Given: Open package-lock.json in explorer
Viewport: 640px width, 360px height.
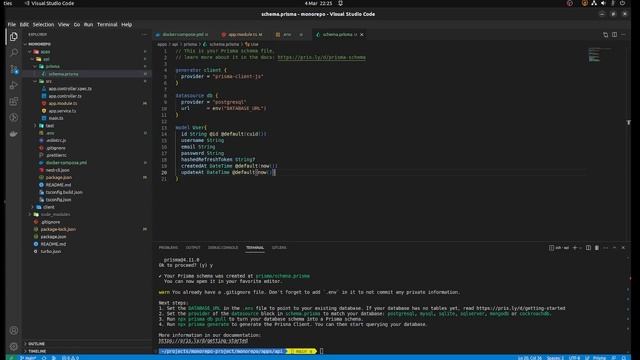Looking at the screenshot, I should click(87, 229).
